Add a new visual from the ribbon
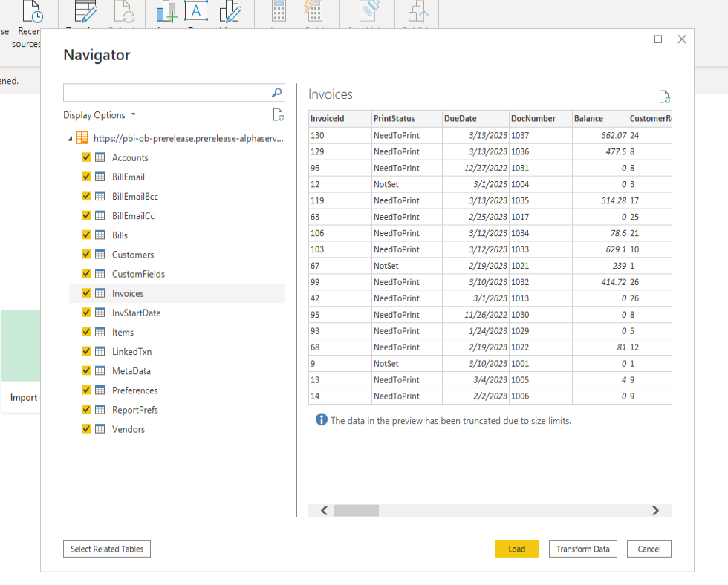This screenshot has width=728, height=585. click(165, 11)
